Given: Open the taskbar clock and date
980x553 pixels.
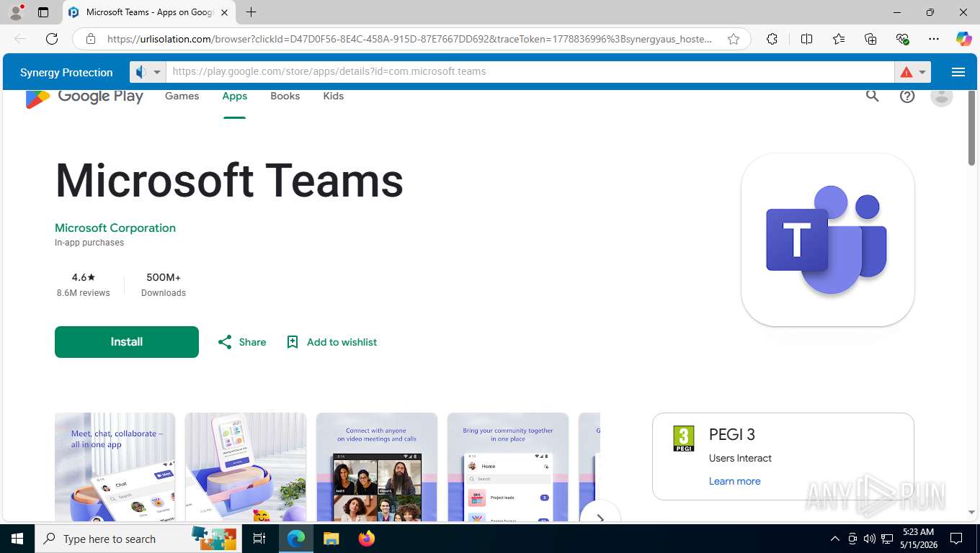Looking at the screenshot, I should [917, 539].
